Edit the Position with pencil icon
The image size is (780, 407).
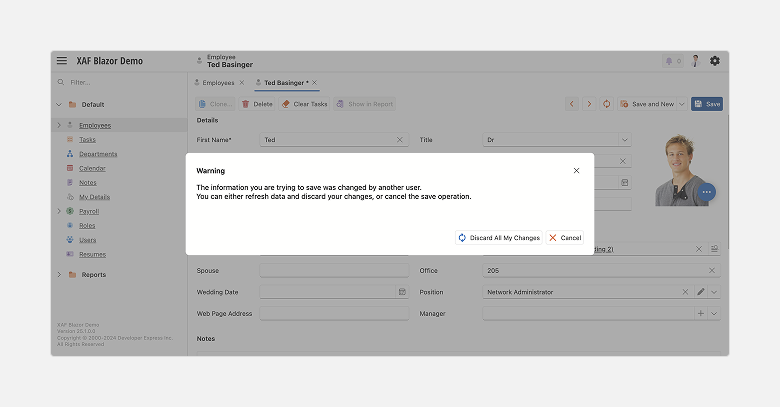pos(700,292)
